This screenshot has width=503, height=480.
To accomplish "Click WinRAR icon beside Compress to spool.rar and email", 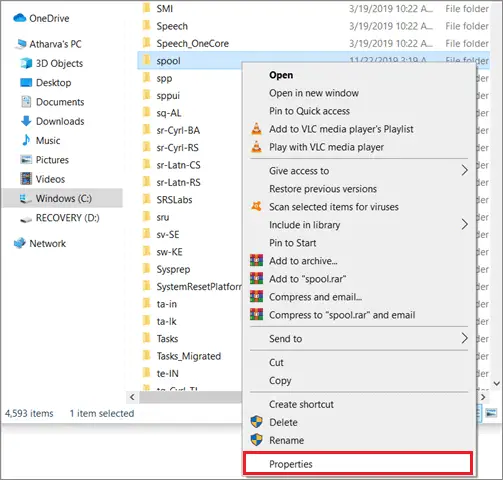I will (x=256, y=314).
